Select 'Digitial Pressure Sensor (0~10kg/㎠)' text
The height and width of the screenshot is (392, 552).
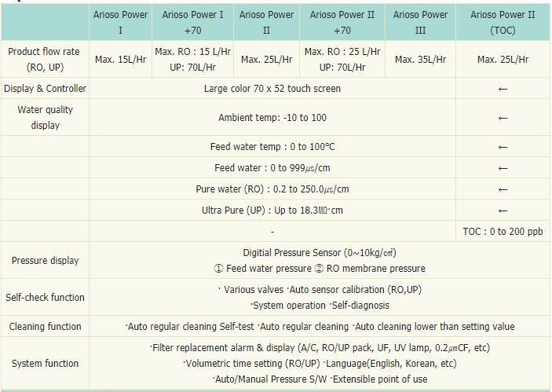tap(320, 253)
